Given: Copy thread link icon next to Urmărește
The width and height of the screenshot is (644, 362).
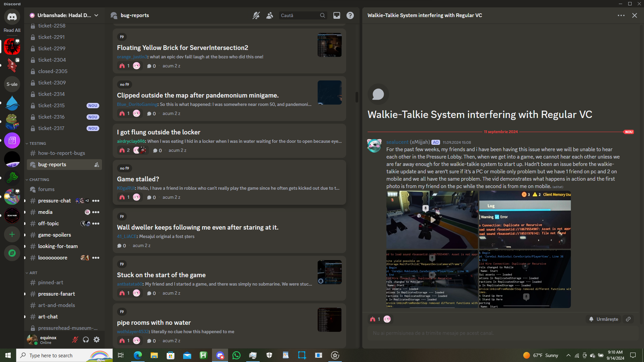Looking at the screenshot, I should [x=628, y=319].
